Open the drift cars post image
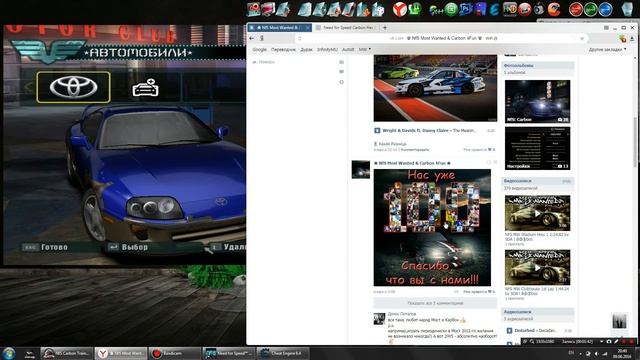The image size is (640, 360). click(x=435, y=88)
